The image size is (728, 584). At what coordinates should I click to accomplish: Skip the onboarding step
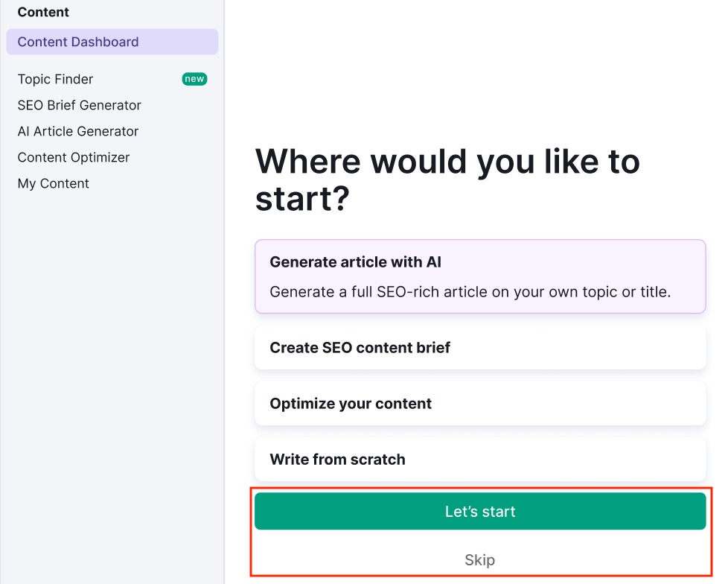pyautogui.click(x=479, y=560)
